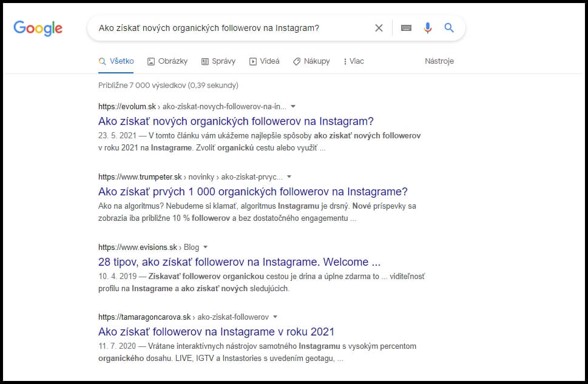
Task: Click the https://tamaragoncarova.sk URL breadcrumb
Action: click(x=183, y=317)
